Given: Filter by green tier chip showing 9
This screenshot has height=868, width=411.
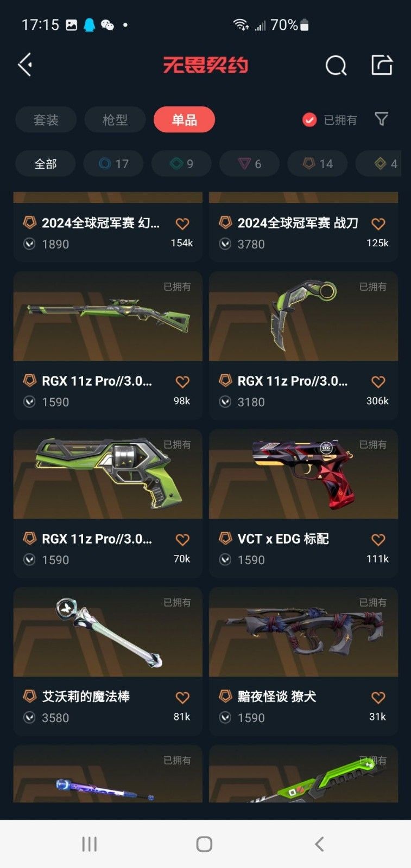Looking at the screenshot, I should click(x=181, y=164).
